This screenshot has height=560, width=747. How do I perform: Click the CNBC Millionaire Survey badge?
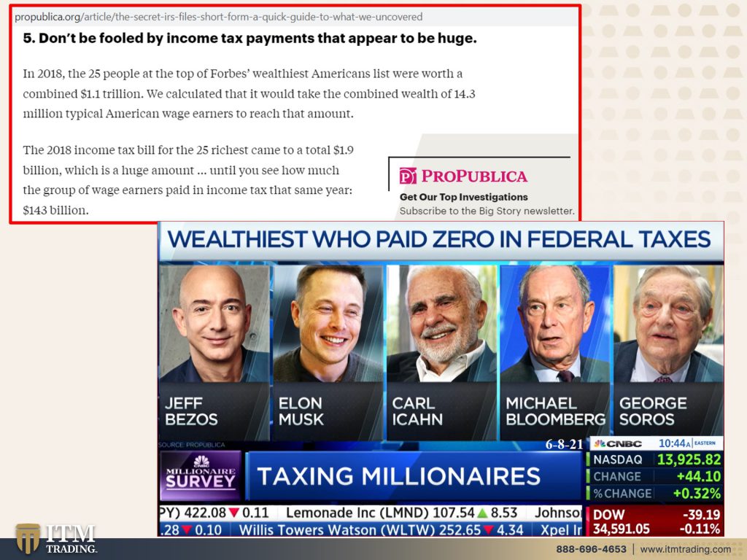point(201,475)
